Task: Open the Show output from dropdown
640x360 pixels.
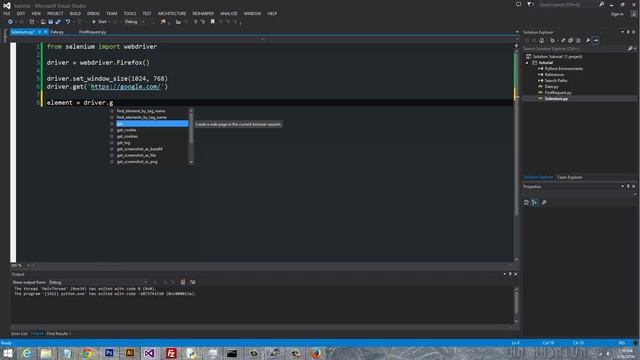Action: [x=98, y=282]
